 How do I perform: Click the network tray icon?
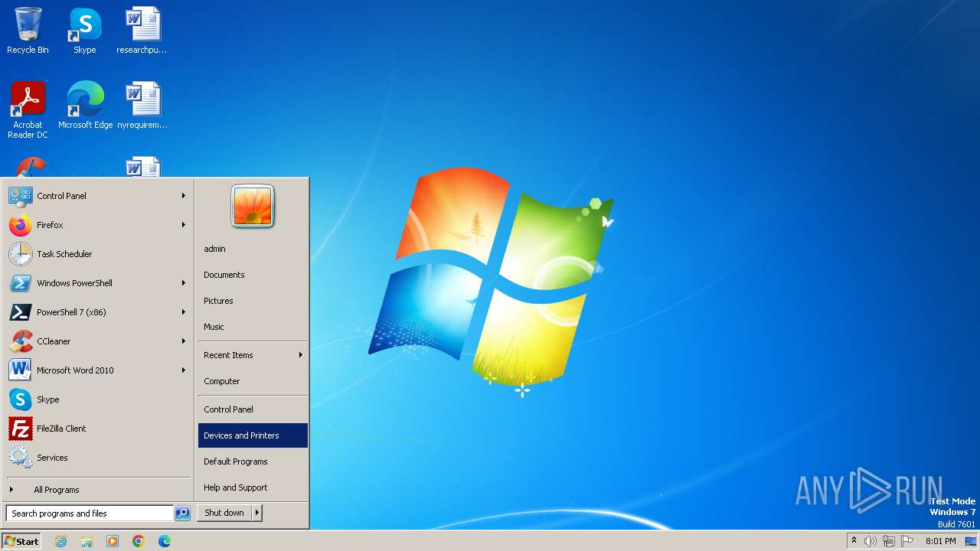tap(889, 541)
